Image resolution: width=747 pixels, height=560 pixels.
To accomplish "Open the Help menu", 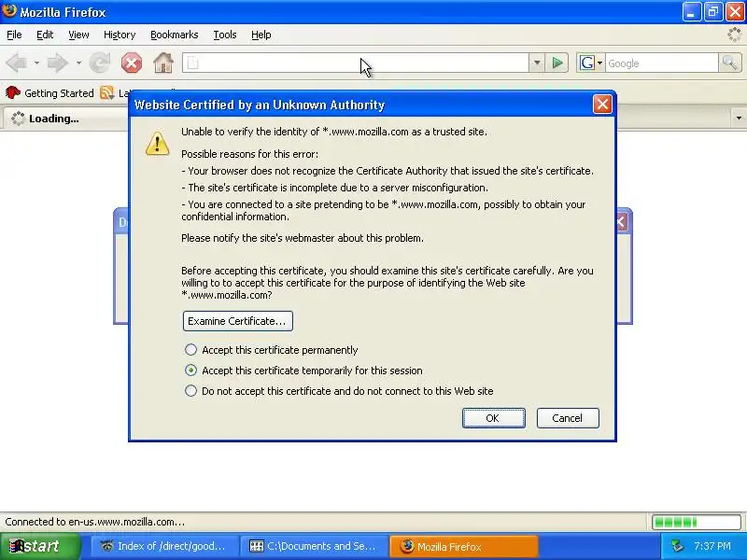I will [261, 35].
